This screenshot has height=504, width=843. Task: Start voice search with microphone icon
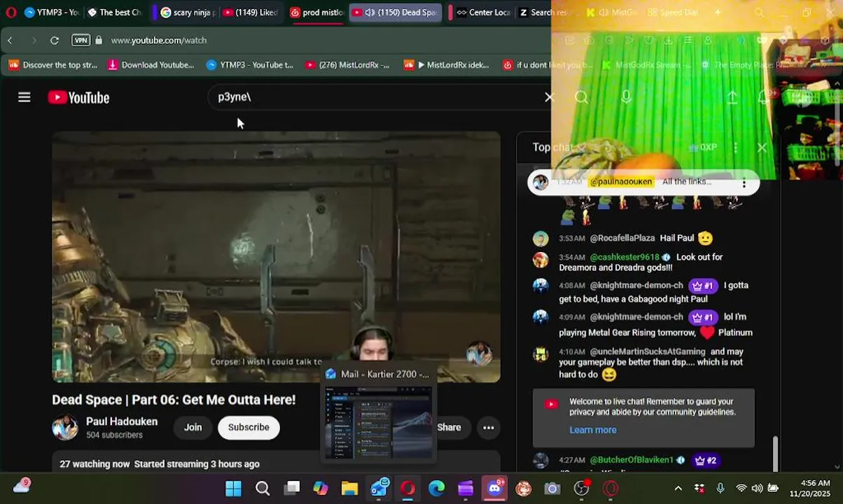(626, 97)
